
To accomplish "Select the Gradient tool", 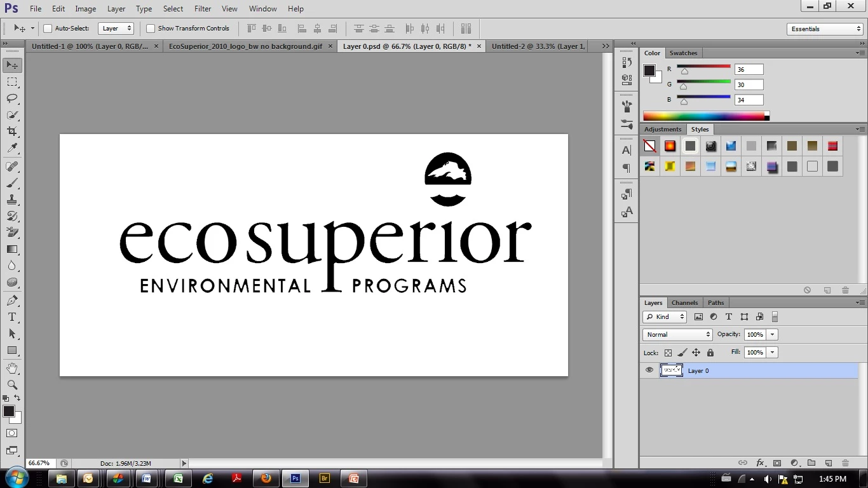I will coord(12,249).
